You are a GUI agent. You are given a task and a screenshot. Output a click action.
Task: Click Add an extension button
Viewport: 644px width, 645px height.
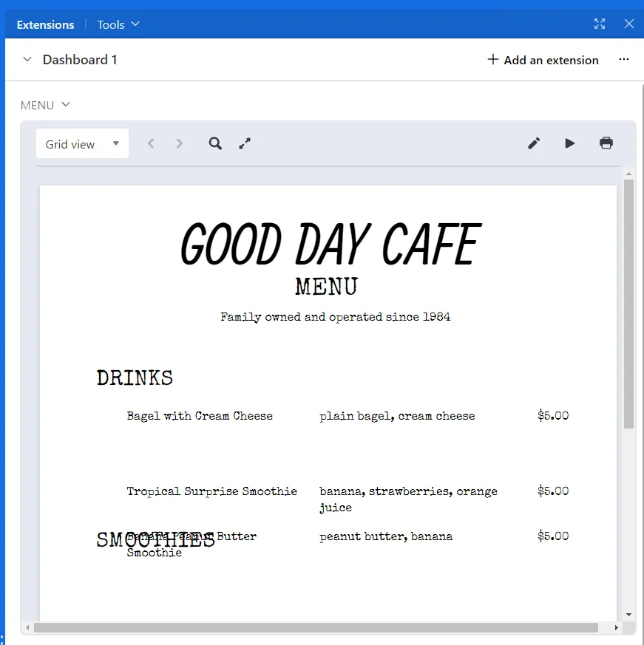click(543, 60)
